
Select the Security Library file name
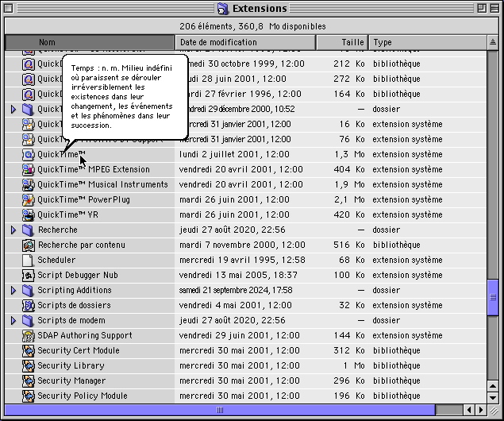[71, 365]
